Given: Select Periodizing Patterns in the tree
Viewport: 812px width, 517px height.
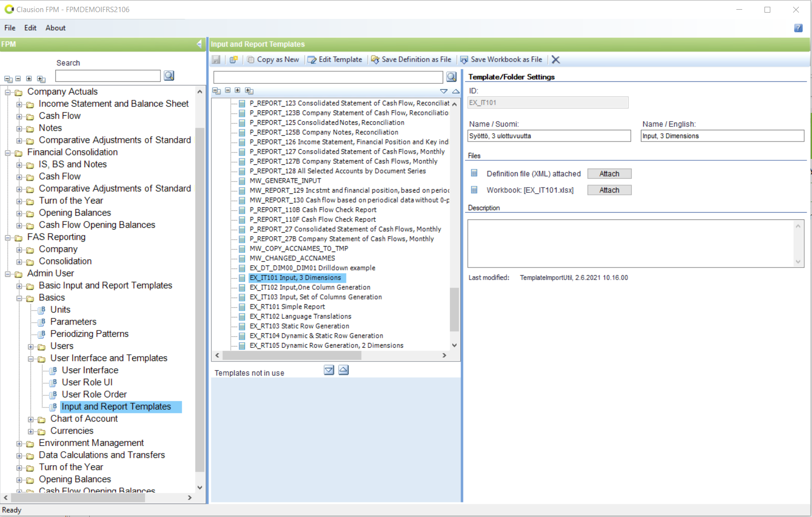Looking at the screenshot, I should (89, 334).
